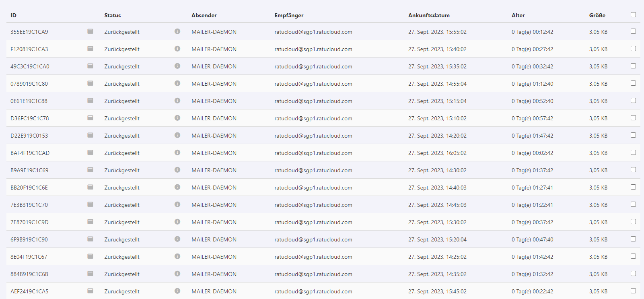Screen dimensions: 644x299
Task: View message BB20F19C1C6E via its envelope icon
Action: tap(90, 187)
